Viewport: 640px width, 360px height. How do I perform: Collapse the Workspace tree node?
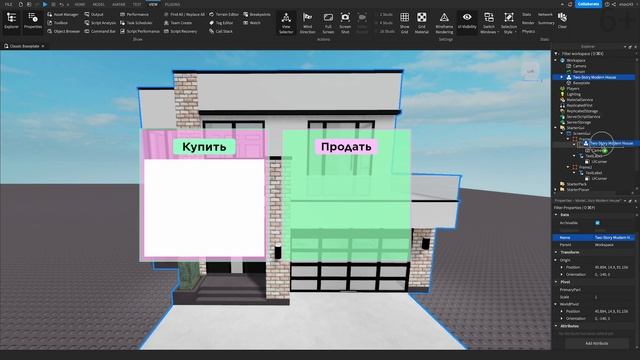pos(556,60)
